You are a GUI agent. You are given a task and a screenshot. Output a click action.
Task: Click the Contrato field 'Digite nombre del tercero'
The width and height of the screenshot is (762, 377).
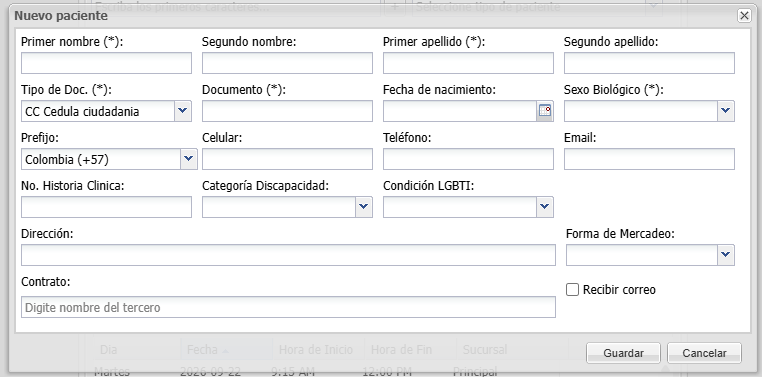point(288,307)
